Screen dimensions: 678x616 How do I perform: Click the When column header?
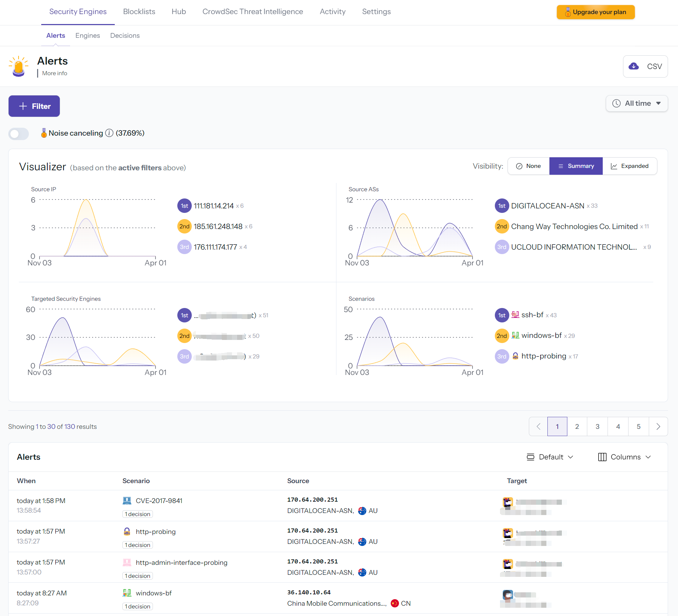coord(26,481)
